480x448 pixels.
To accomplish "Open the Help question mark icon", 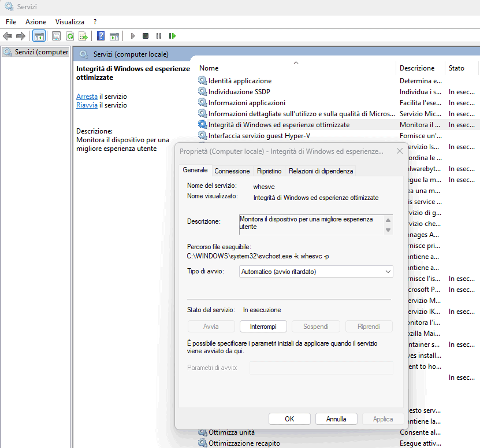I will [x=101, y=36].
